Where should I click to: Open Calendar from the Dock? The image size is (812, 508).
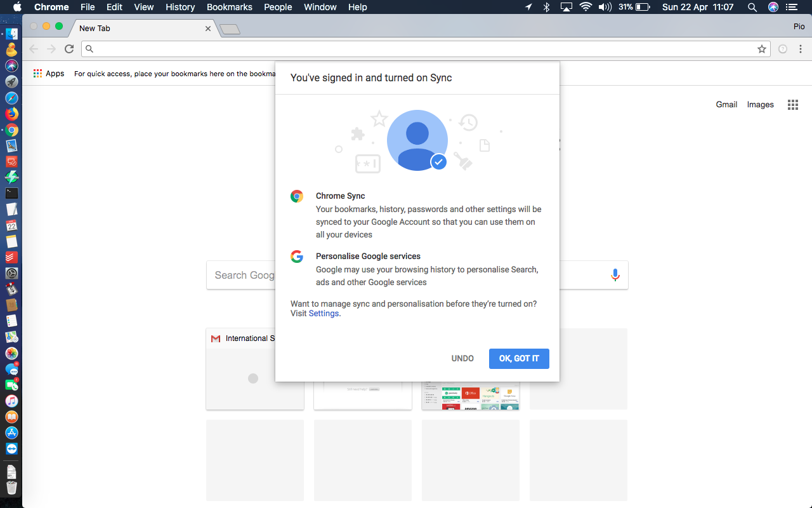pyautogui.click(x=11, y=225)
